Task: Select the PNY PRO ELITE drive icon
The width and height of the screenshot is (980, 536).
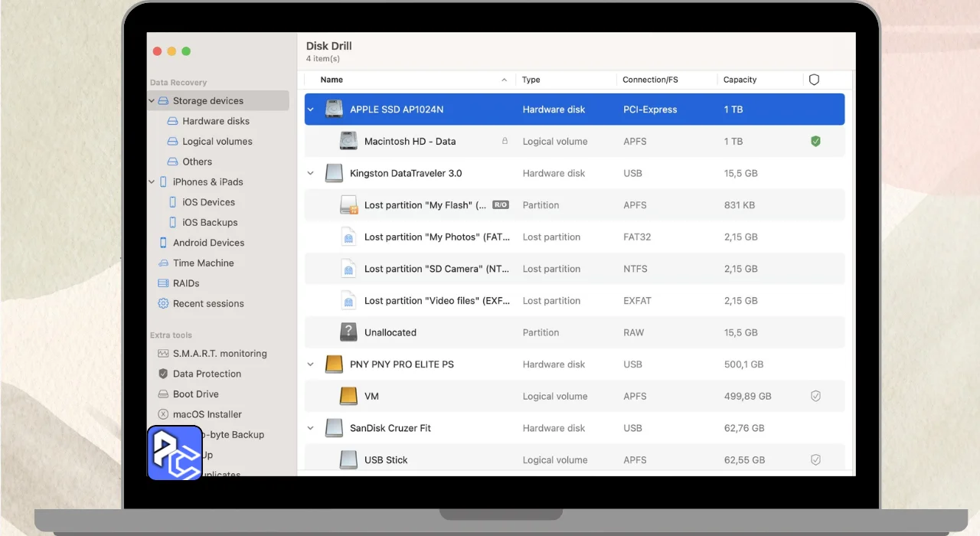Action: [x=334, y=364]
